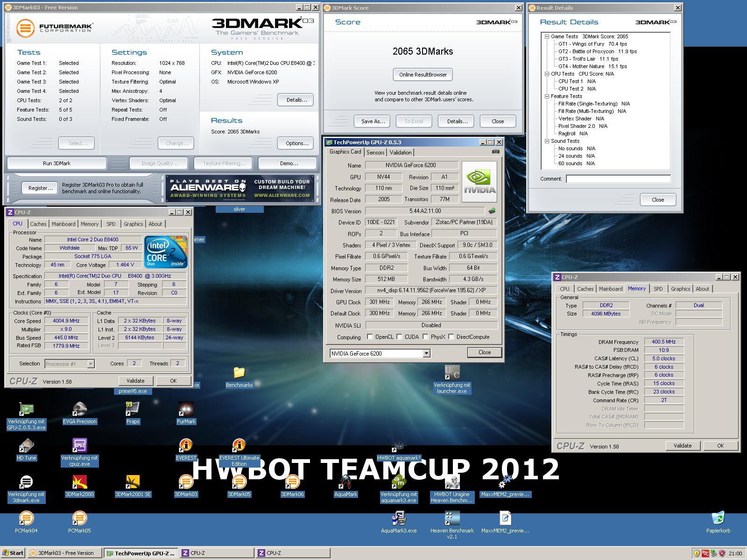
Task: Select GT1 - Wings of Fury result row
Action: click(x=592, y=44)
